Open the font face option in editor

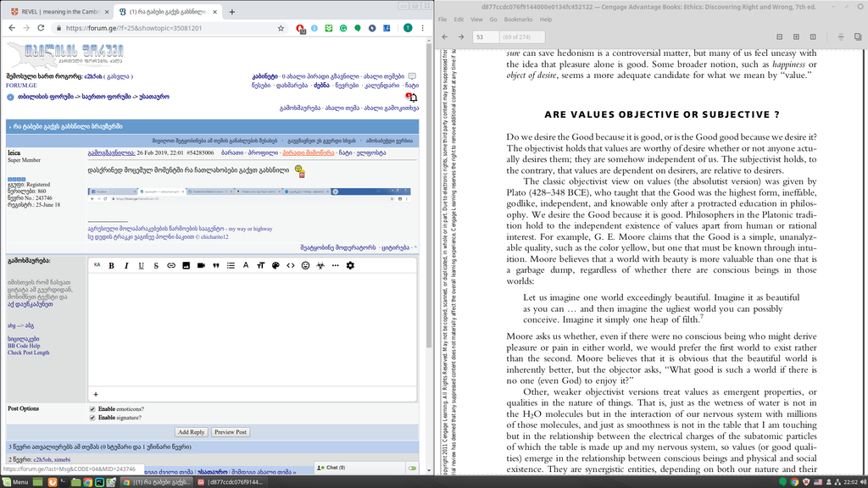[x=246, y=265]
